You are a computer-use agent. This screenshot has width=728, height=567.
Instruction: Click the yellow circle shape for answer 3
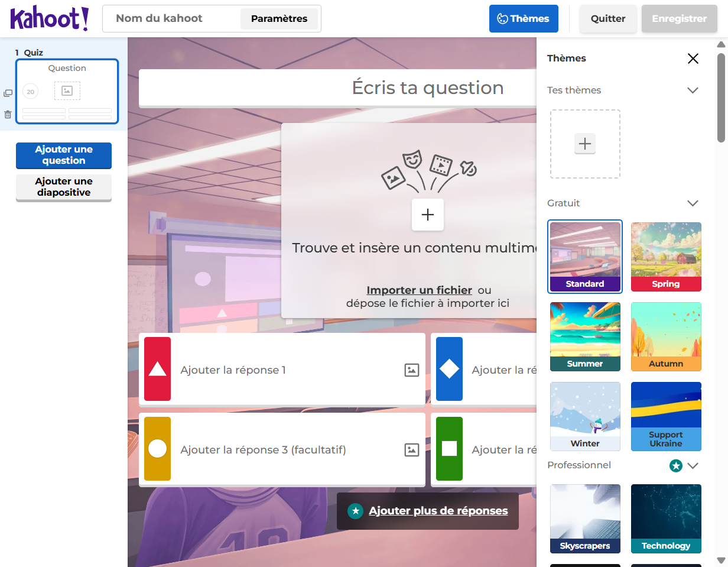point(157,449)
